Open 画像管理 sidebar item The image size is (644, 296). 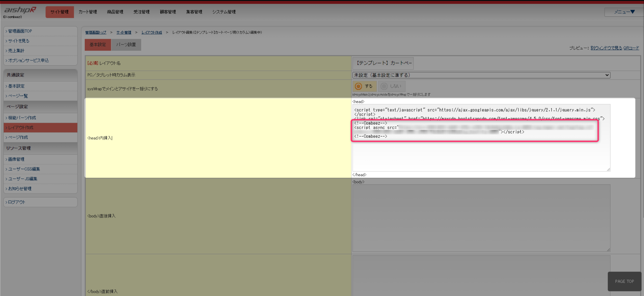pos(41,159)
